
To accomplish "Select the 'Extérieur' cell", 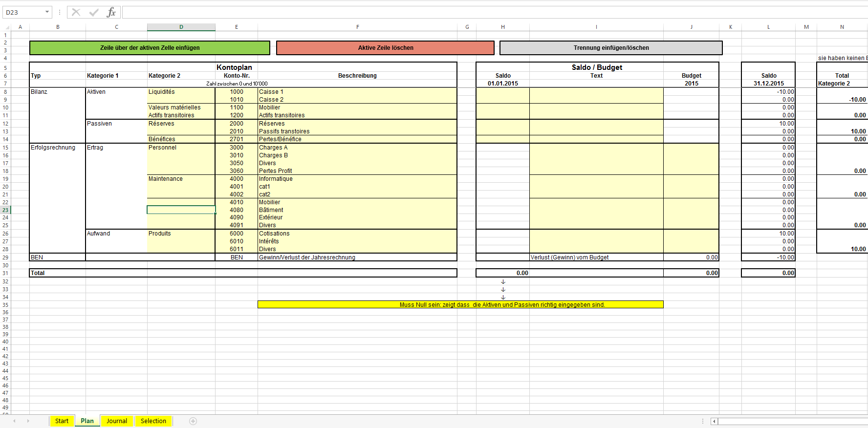I will point(357,217).
